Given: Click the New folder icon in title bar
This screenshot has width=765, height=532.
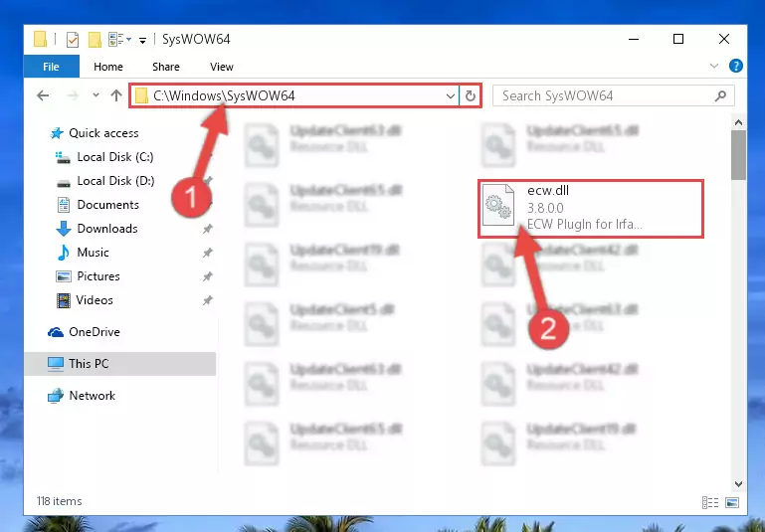Looking at the screenshot, I should (95, 39).
